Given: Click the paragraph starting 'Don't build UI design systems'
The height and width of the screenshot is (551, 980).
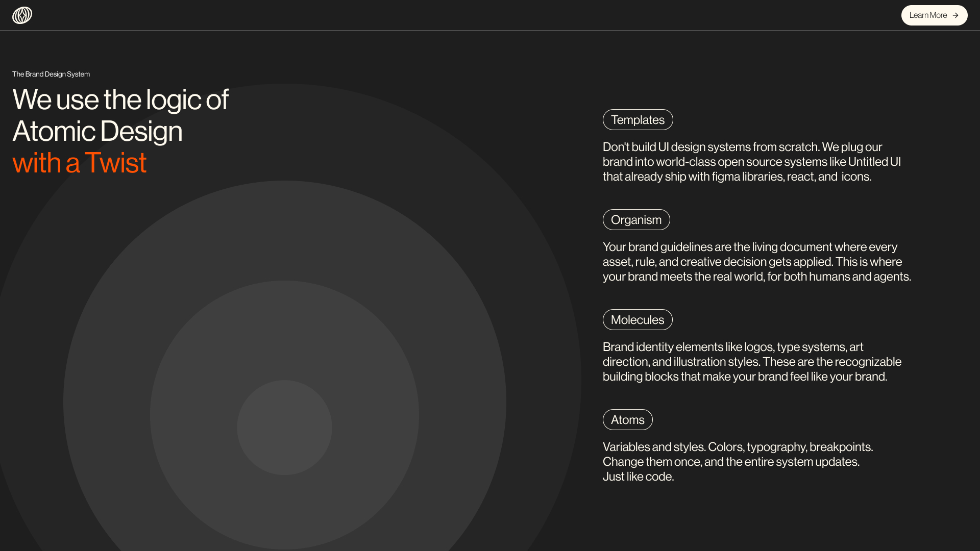Looking at the screenshot, I should 752,162.
